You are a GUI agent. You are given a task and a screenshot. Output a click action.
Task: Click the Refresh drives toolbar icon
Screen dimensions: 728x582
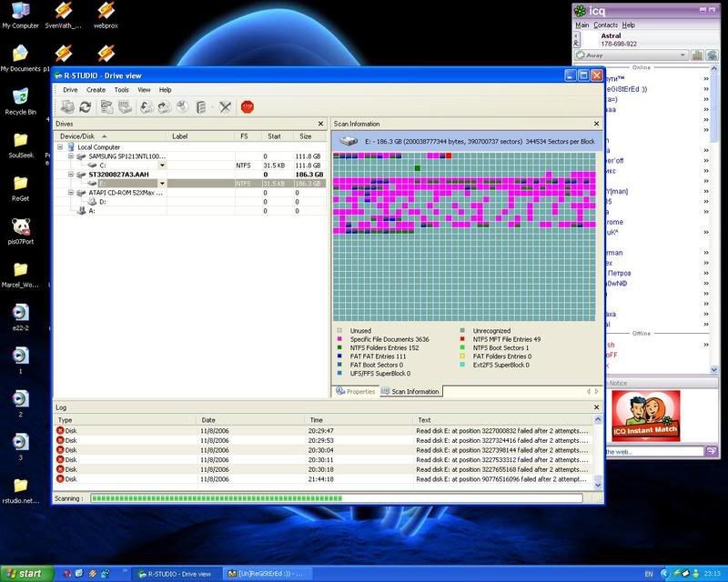tap(85, 107)
